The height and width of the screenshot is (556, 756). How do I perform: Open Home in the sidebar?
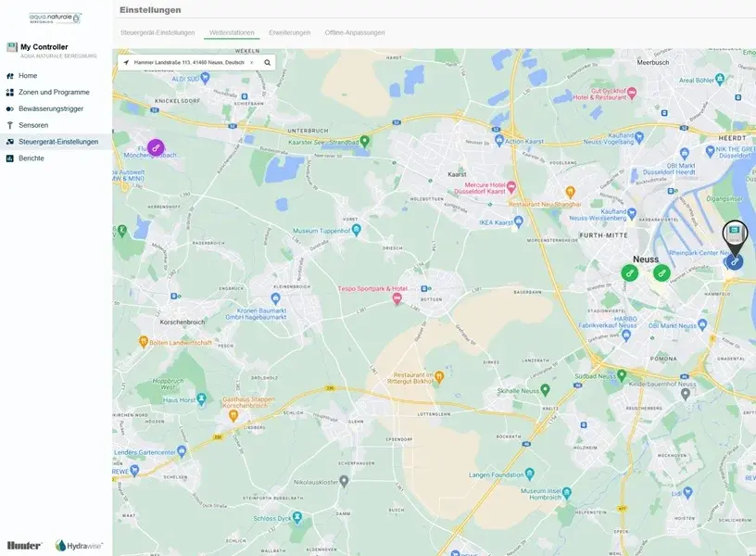(28, 76)
